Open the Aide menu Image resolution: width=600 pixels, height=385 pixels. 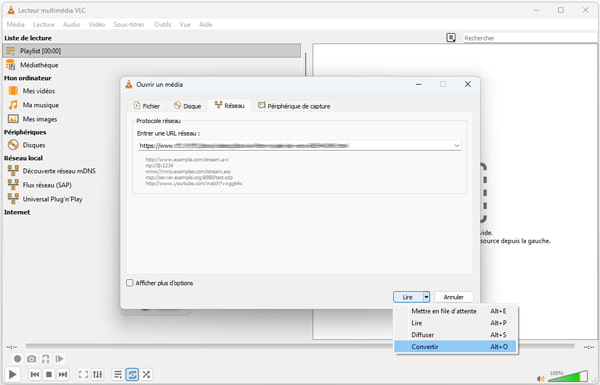pyautogui.click(x=205, y=24)
